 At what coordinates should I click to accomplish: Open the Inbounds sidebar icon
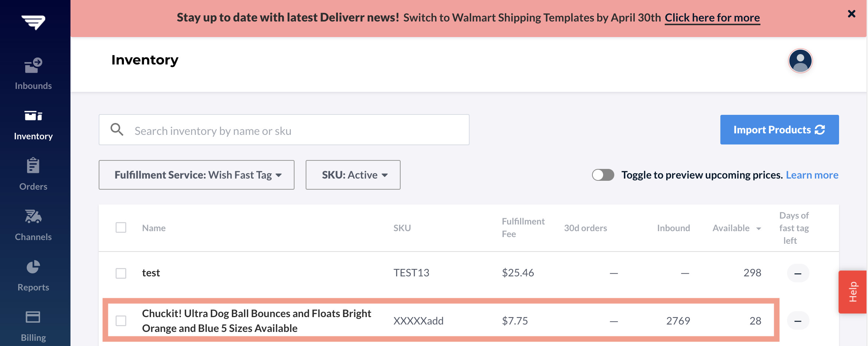(33, 65)
